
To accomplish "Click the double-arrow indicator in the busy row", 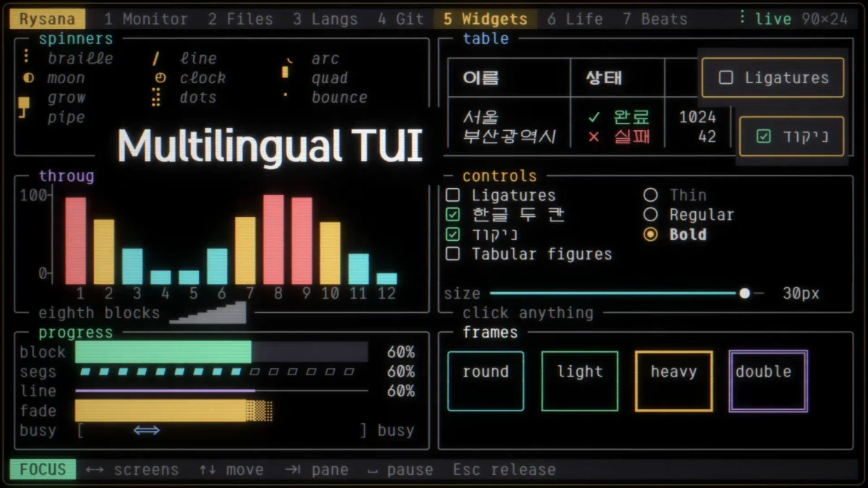I will coord(147,430).
